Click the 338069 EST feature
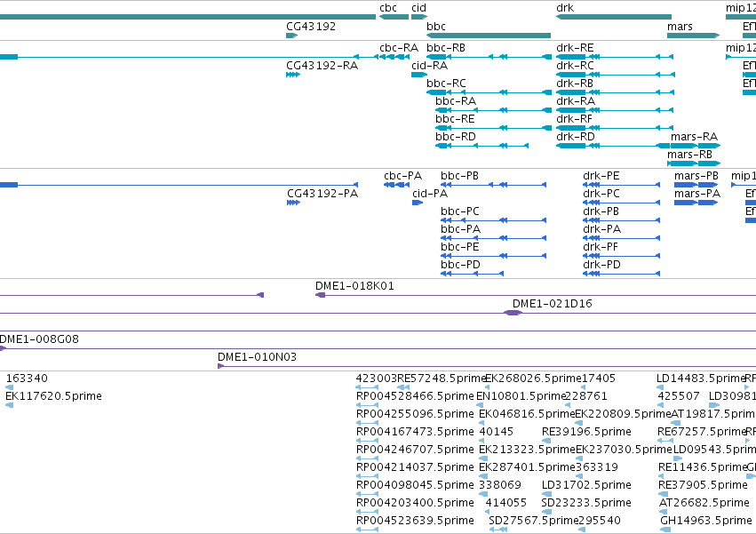 point(483,494)
